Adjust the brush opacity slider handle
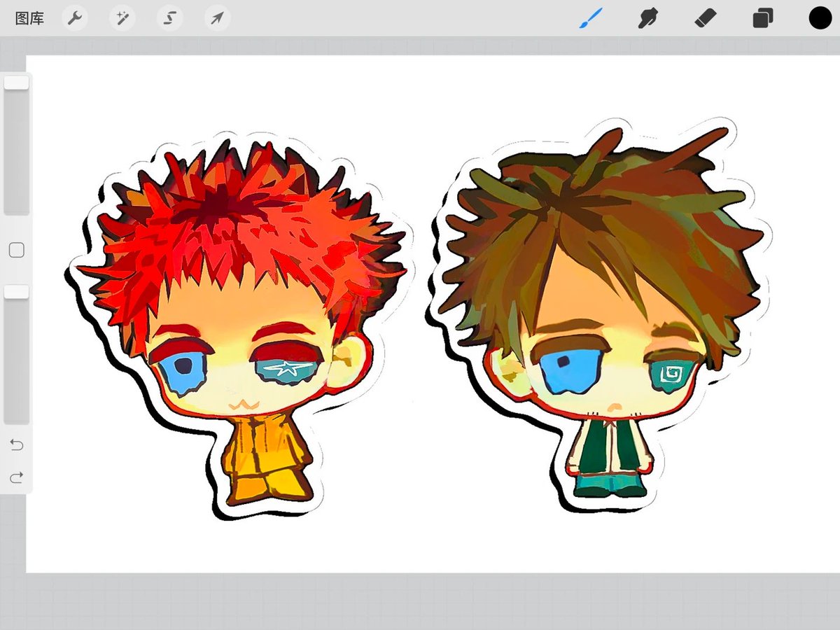The image size is (840, 630). (x=16, y=292)
